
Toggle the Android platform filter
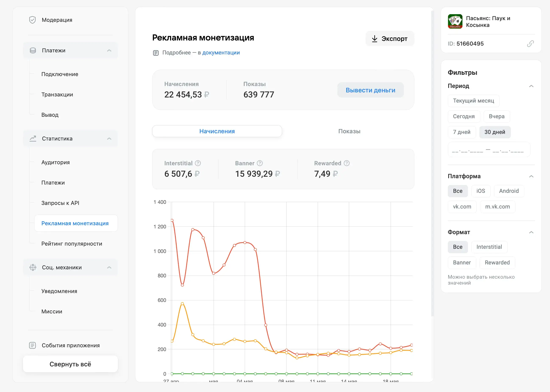pyautogui.click(x=509, y=191)
